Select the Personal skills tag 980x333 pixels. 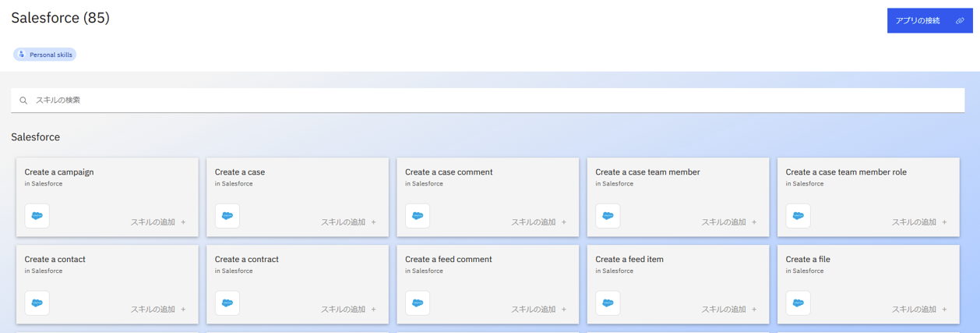coord(44,55)
